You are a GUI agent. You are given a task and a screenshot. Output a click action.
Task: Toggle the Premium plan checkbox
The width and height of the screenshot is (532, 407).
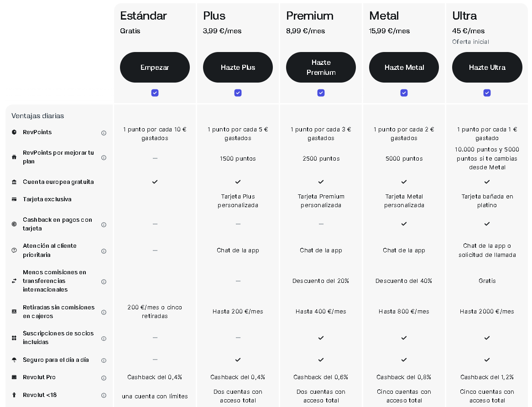[321, 93]
